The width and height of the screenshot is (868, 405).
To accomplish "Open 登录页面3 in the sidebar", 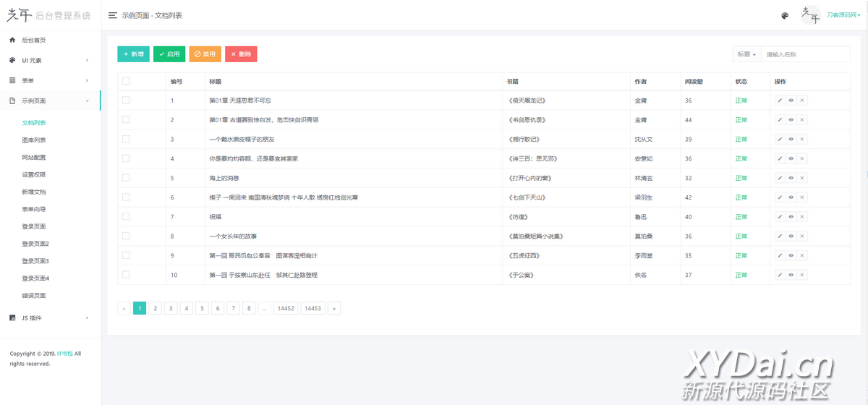I will click(35, 261).
